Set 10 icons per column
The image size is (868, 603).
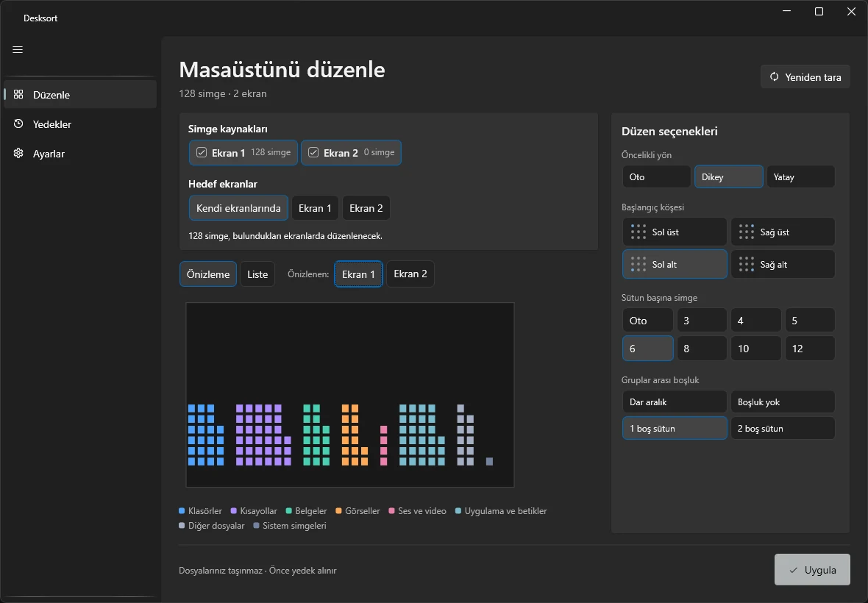click(x=755, y=349)
